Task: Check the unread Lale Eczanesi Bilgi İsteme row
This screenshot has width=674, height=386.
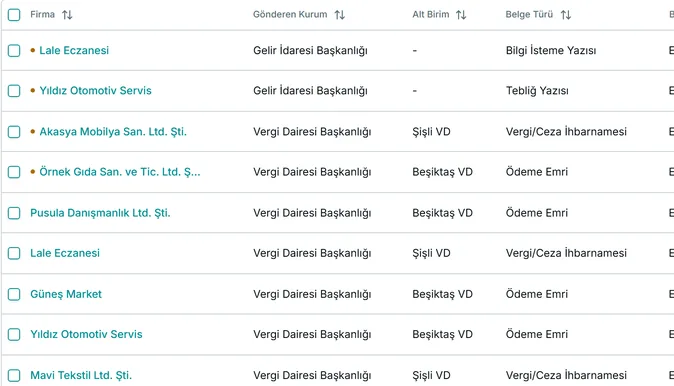Action: tap(14, 51)
